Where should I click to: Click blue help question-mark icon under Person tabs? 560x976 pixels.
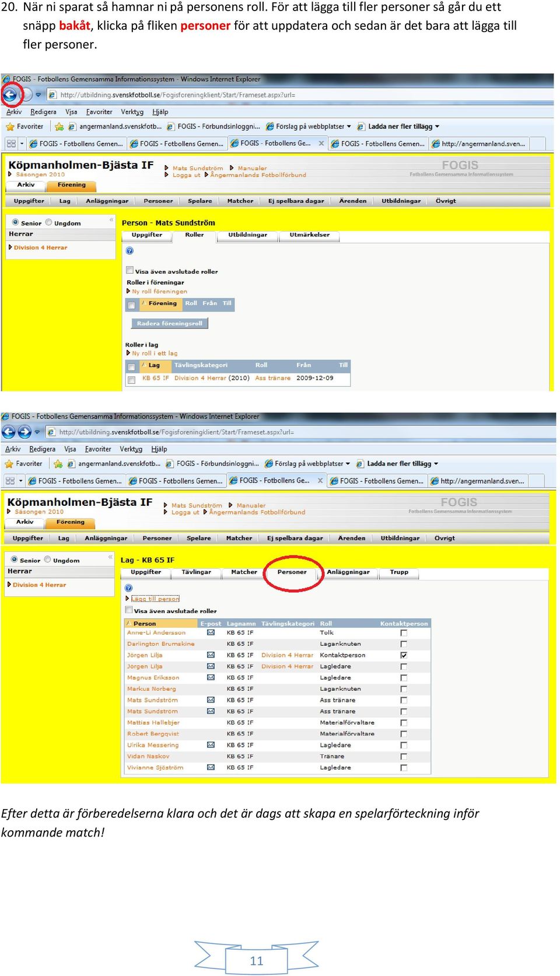129,250
